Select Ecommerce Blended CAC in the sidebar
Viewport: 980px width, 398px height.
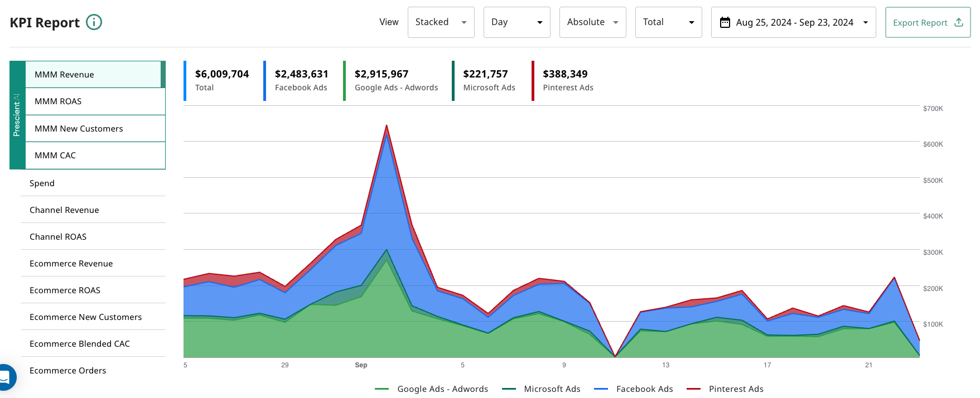click(x=93, y=343)
